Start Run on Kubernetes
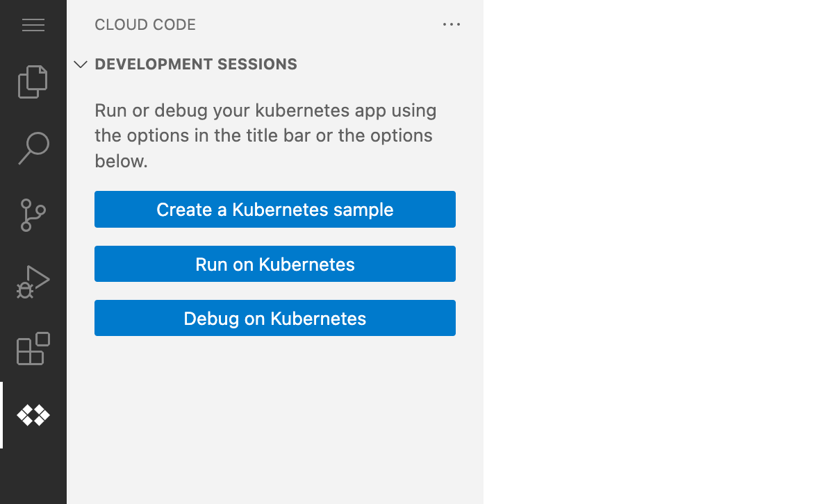The width and height of the screenshot is (817, 504). tap(275, 264)
